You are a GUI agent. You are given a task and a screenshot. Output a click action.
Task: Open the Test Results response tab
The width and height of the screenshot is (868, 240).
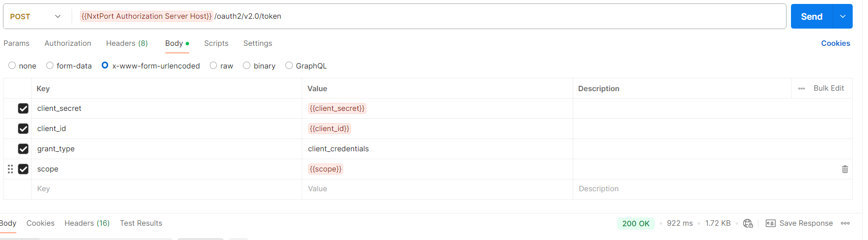141,223
